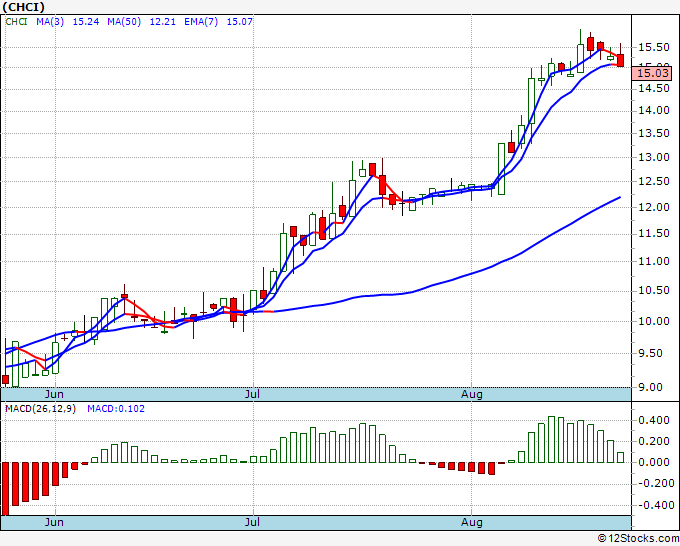Click Aug on the MACD time axis
The width and height of the screenshot is (680, 546).
471,522
